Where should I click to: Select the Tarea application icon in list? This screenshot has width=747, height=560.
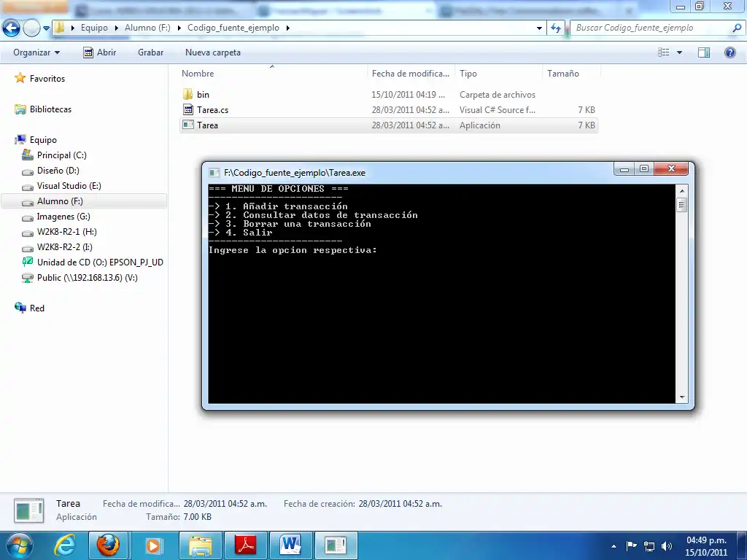pos(188,125)
